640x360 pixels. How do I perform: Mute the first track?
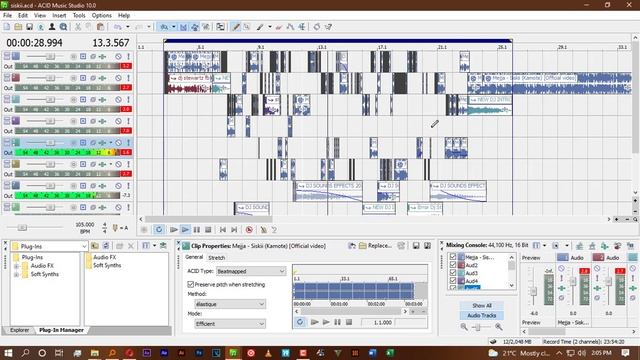(118, 56)
